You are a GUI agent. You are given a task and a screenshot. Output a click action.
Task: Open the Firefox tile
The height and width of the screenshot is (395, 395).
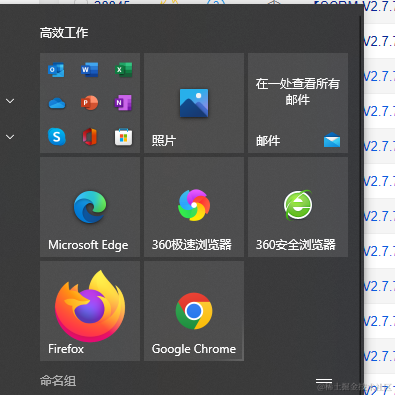90,311
